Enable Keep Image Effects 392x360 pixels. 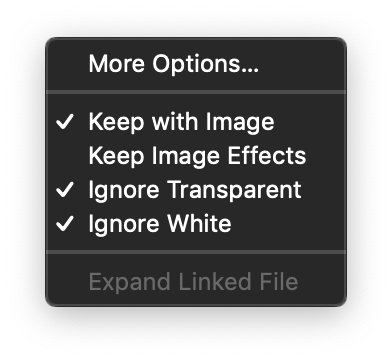196,156
